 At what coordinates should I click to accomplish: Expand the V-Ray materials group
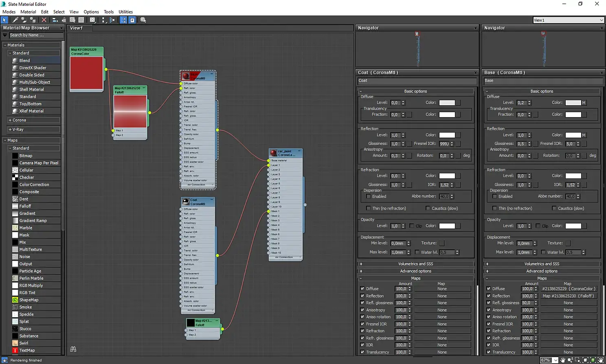10,130
